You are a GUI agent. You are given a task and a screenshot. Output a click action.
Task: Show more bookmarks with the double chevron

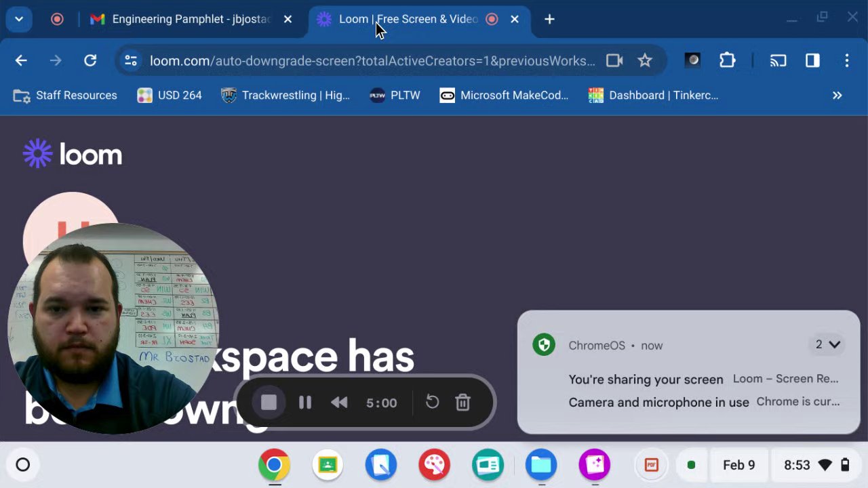click(x=837, y=96)
